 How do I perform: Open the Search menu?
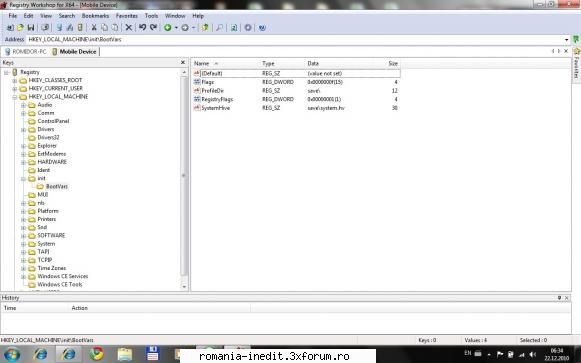67,16
